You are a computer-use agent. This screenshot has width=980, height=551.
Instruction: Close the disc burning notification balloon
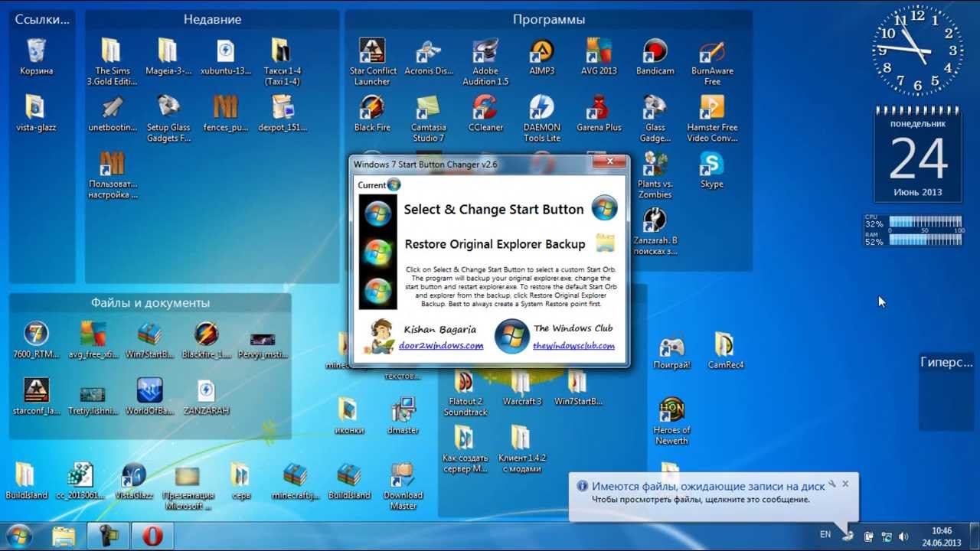tap(845, 484)
